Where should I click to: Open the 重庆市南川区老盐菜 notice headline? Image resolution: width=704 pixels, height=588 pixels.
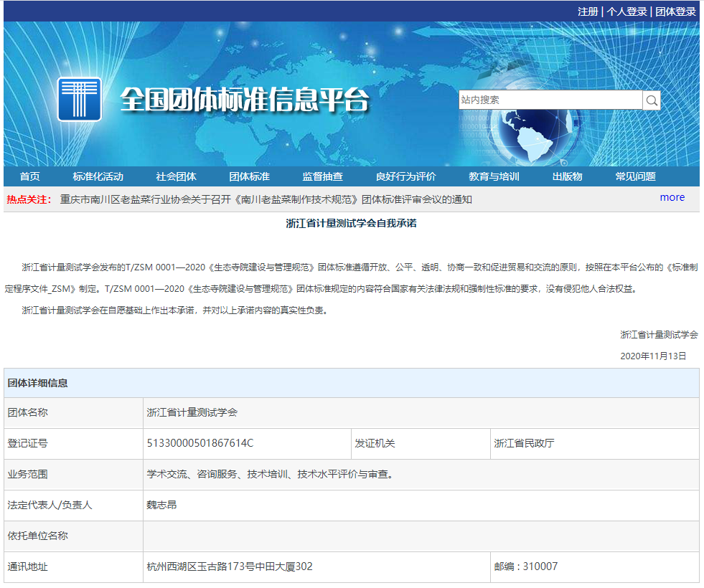point(266,199)
